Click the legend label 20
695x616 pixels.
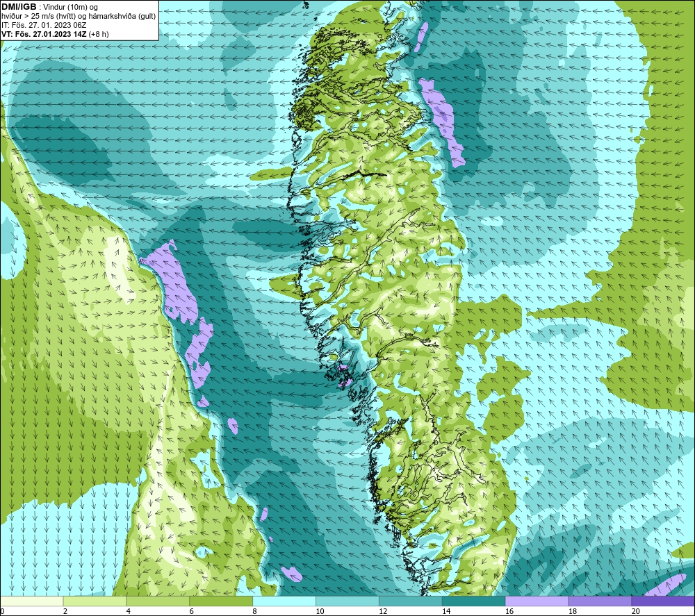(636, 611)
